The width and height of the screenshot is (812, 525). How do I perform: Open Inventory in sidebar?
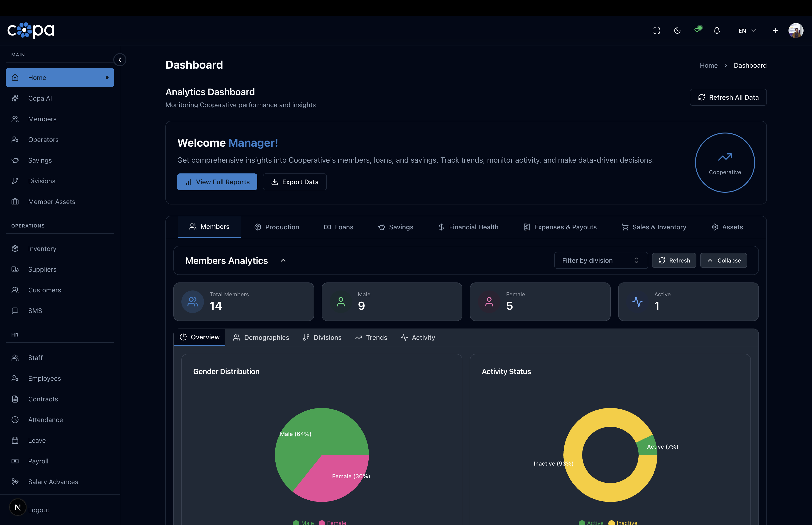point(60,249)
